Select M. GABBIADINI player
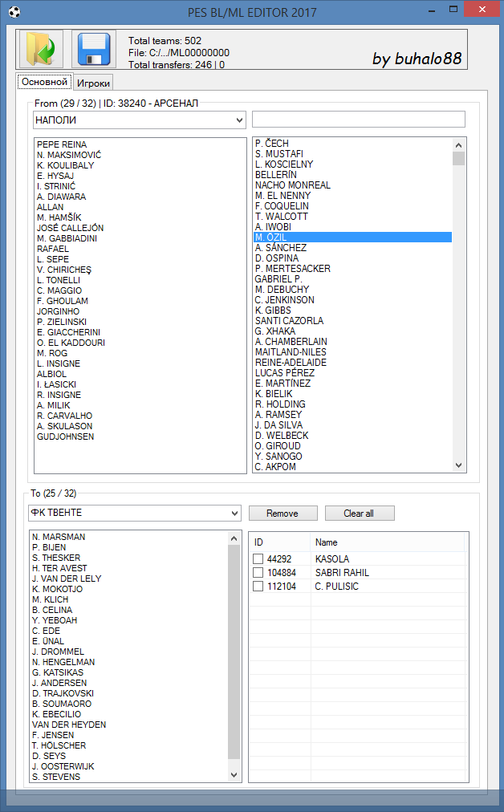504x812 pixels. pyautogui.click(x=67, y=238)
